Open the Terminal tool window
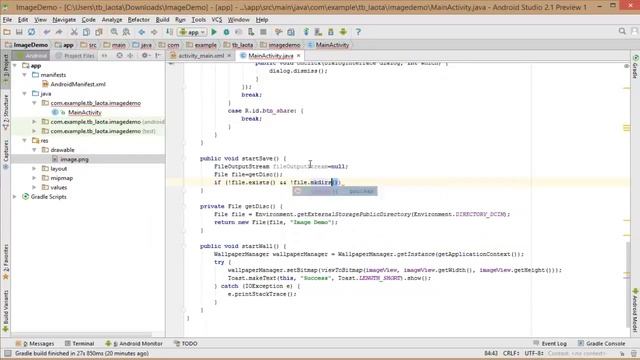Image resolution: width=640 pixels, height=360 pixels. 80,344
